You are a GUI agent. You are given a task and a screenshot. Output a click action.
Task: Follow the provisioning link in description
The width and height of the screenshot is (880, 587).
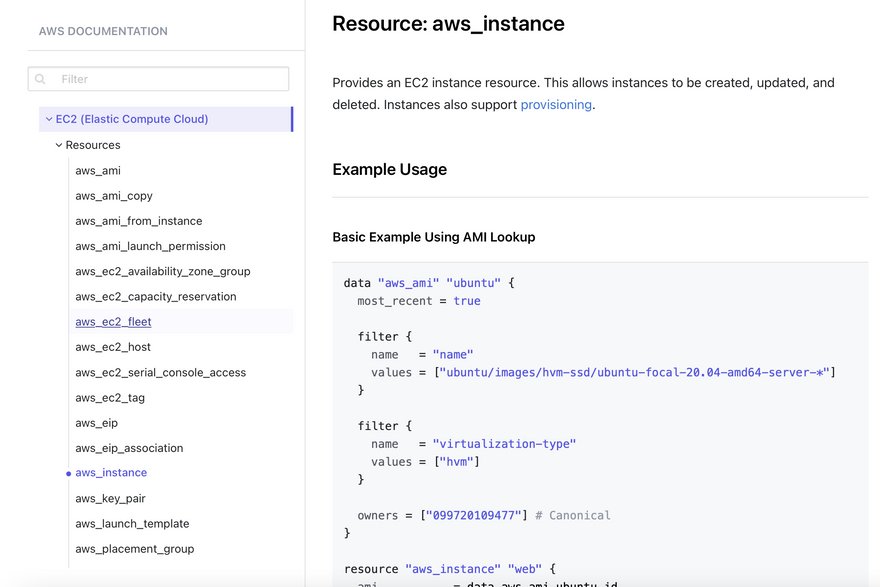pyautogui.click(x=556, y=105)
